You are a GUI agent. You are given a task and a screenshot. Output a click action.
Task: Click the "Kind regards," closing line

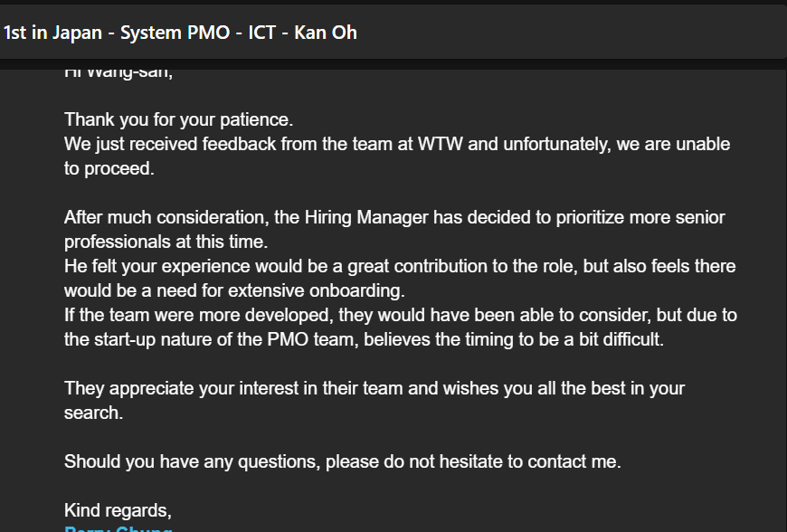tap(118, 510)
